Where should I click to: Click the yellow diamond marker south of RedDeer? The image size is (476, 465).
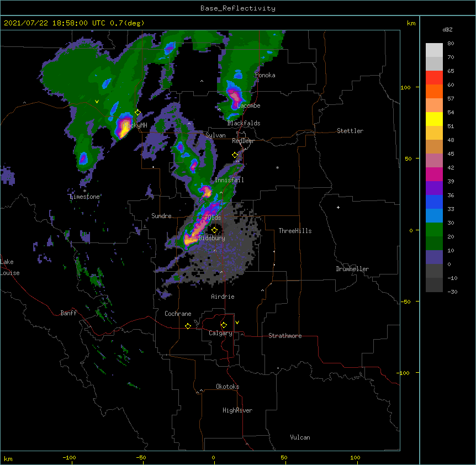[235, 155]
